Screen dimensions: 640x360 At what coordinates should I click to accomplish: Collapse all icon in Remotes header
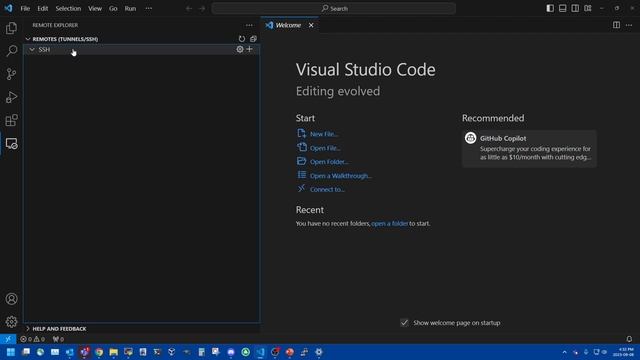coord(253,39)
